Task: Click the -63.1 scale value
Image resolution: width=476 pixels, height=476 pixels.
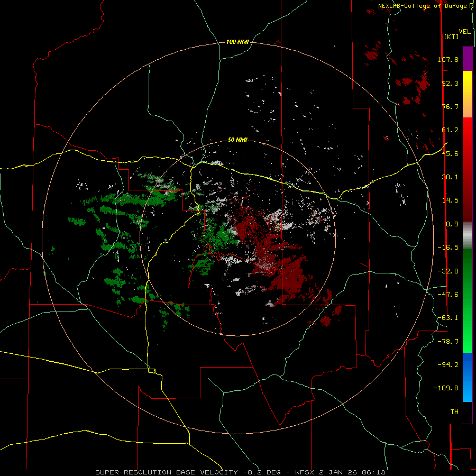Action: pos(448,318)
